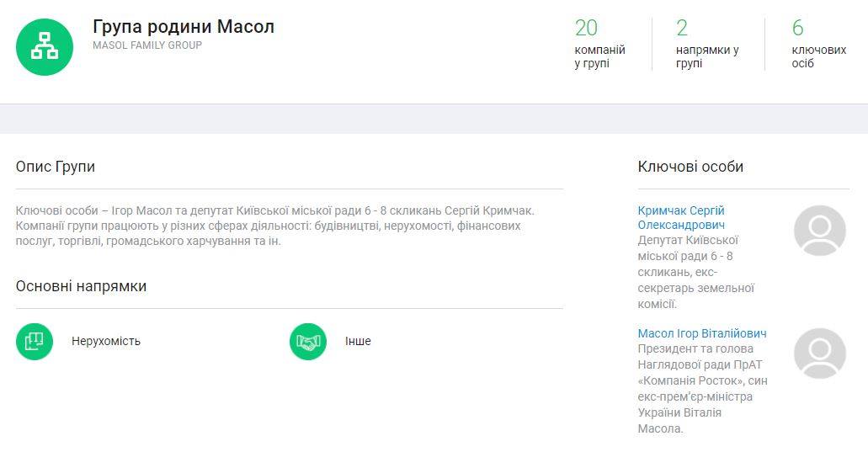The image size is (868, 468).
Task: Choose the Нерухомість direction label
Action: point(106,342)
